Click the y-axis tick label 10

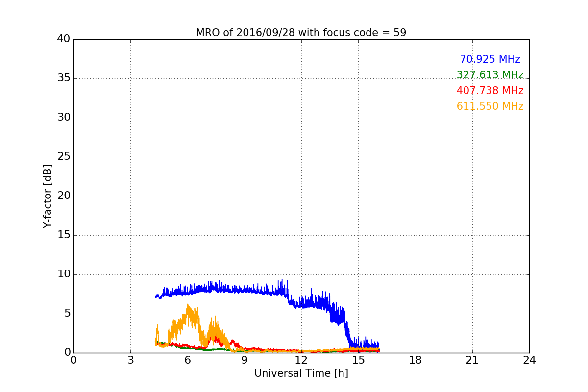coord(64,274)
